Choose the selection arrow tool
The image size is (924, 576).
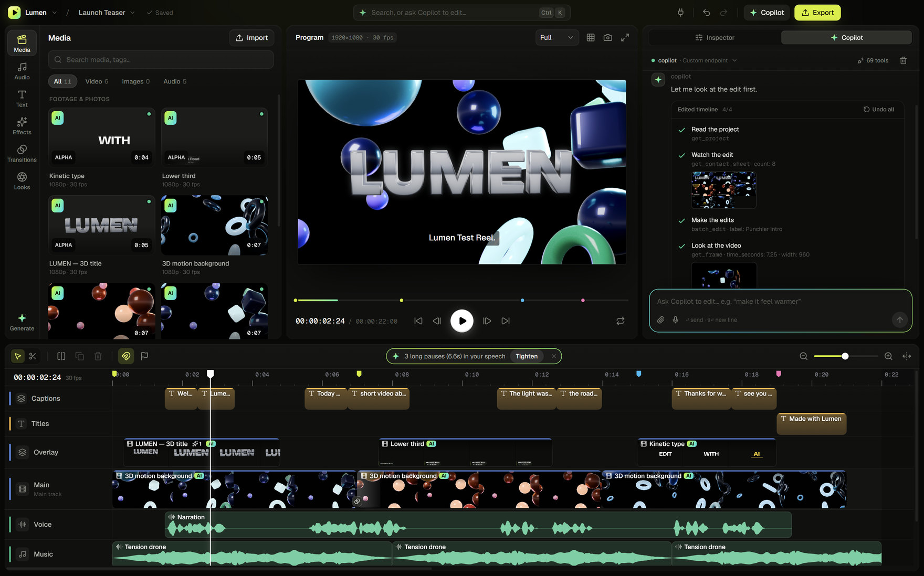17,356
